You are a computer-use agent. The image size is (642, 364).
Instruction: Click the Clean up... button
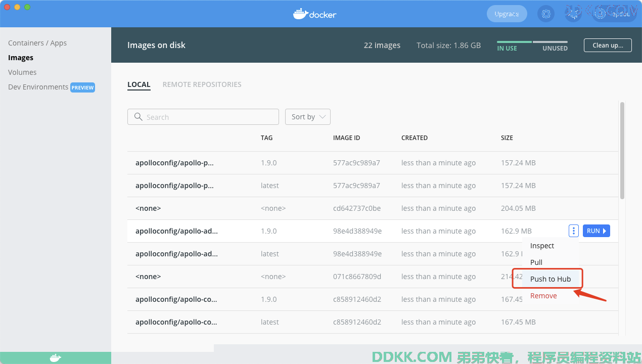point(608,45)
